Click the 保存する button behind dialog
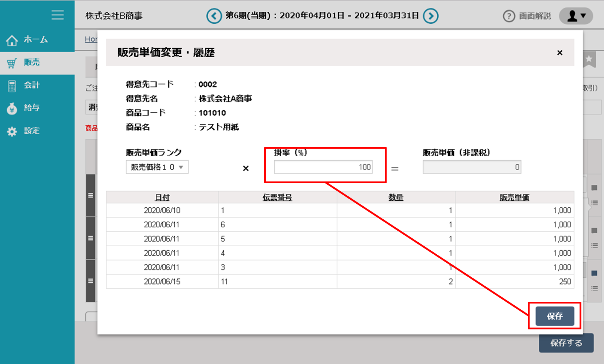604x364 pixels. coord(566,343)
